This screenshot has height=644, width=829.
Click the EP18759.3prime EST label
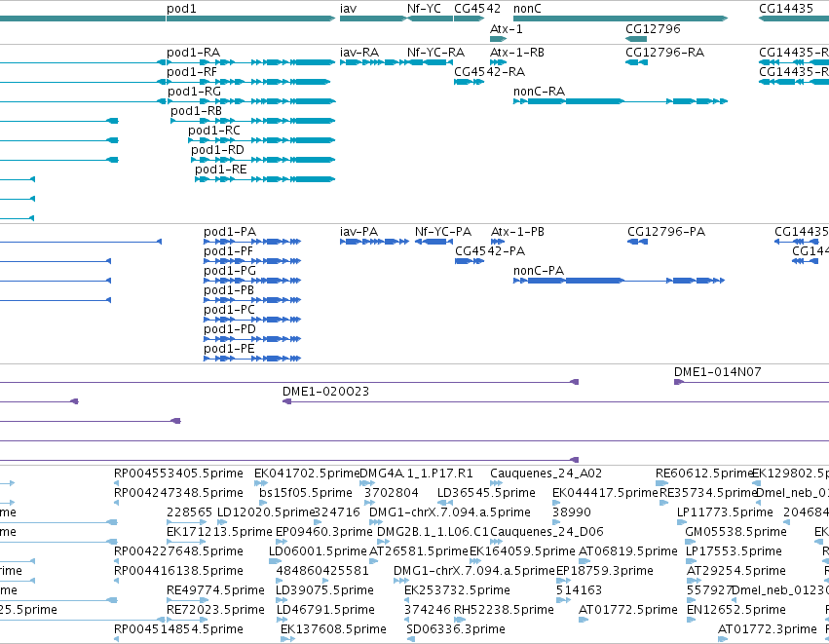coord(605,571)
